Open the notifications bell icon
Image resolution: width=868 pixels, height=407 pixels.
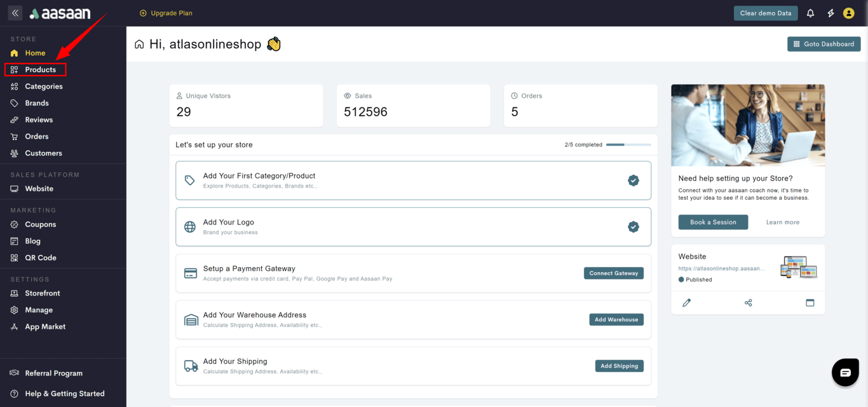pyautogui.click(x=810, y=13)
